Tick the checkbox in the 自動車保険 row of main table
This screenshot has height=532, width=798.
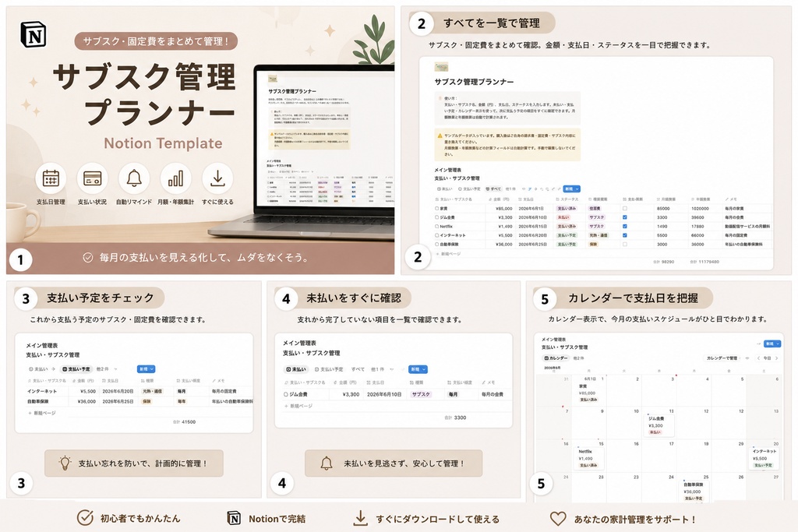[625, 244]
